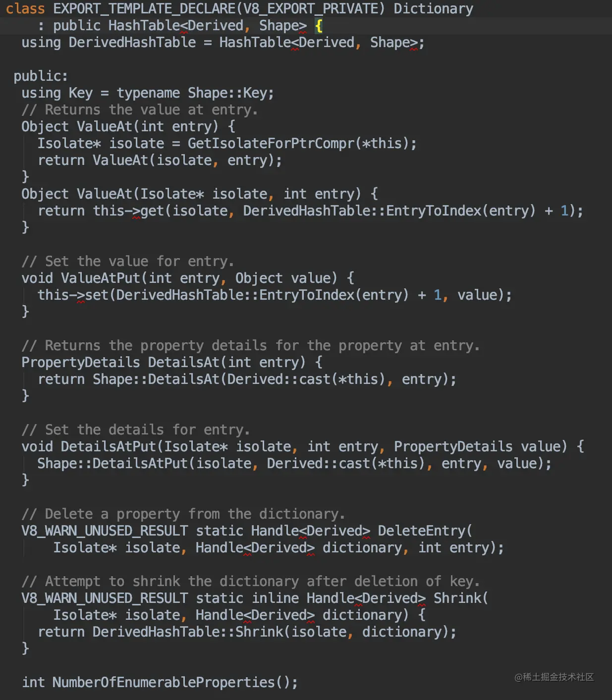Click the ValueAtPut method name
The image size is (612, 700).
(x=101, y=278)
